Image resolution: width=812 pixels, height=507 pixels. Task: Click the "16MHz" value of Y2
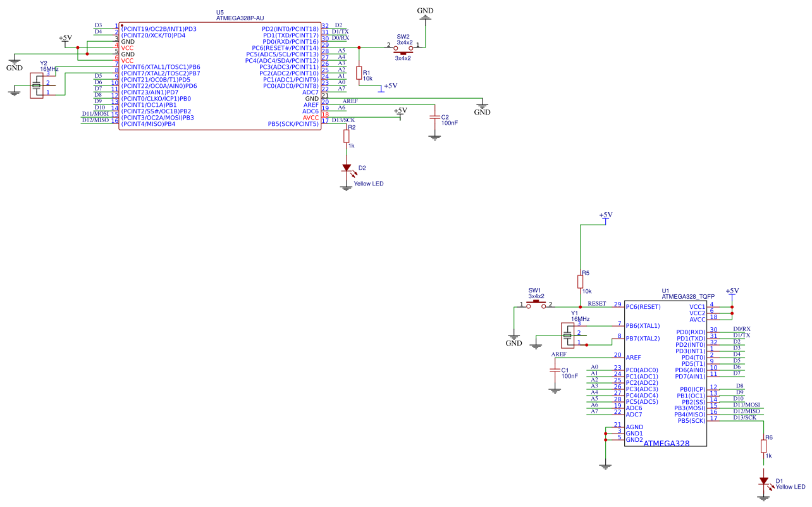(x=49, y=68)
